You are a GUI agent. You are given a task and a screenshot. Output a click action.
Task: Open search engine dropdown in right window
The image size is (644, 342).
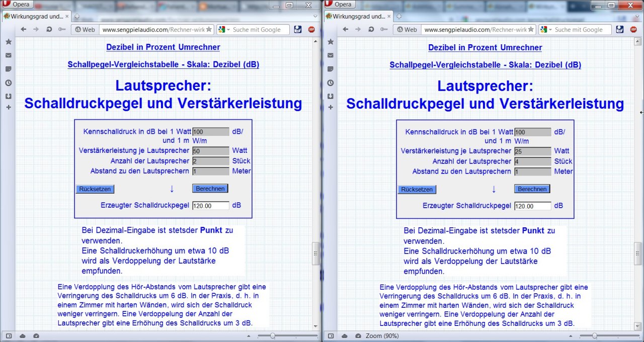[546, 30]
